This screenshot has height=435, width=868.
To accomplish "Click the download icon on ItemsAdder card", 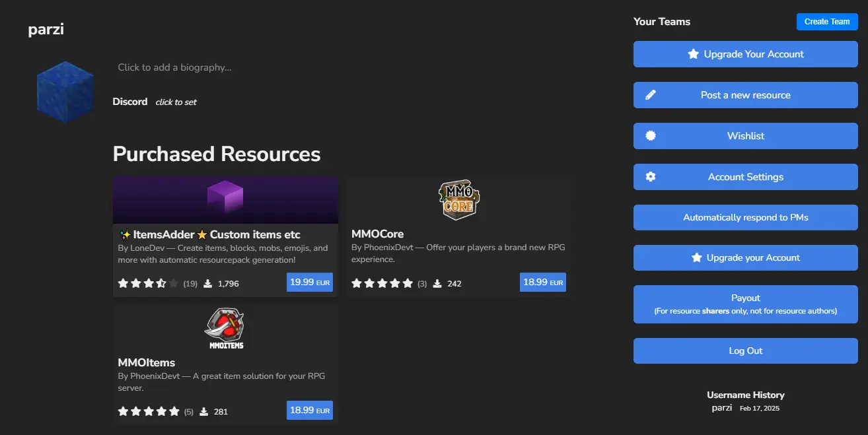I will coord(207,283).
